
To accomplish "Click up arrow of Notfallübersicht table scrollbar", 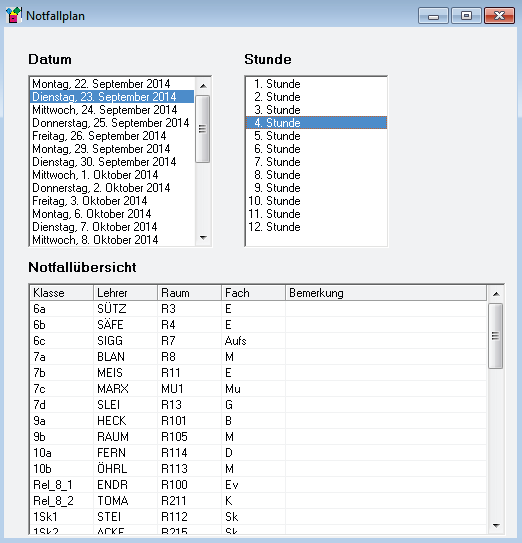I will (x=496, y=294).
